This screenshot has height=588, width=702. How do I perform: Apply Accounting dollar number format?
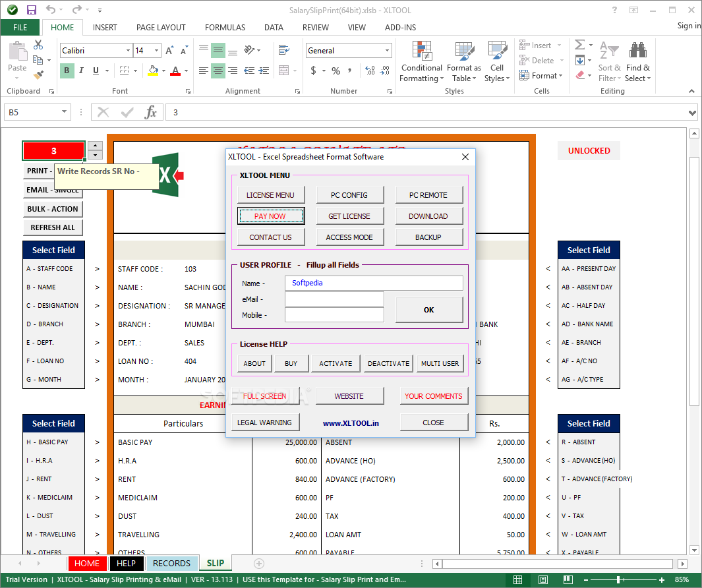point(313,71)
